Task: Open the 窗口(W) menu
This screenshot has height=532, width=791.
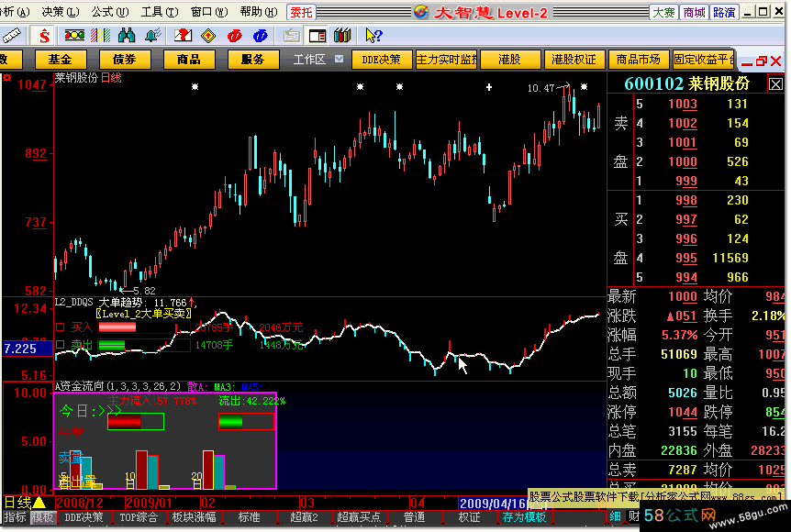Action: tap(209, 12)
